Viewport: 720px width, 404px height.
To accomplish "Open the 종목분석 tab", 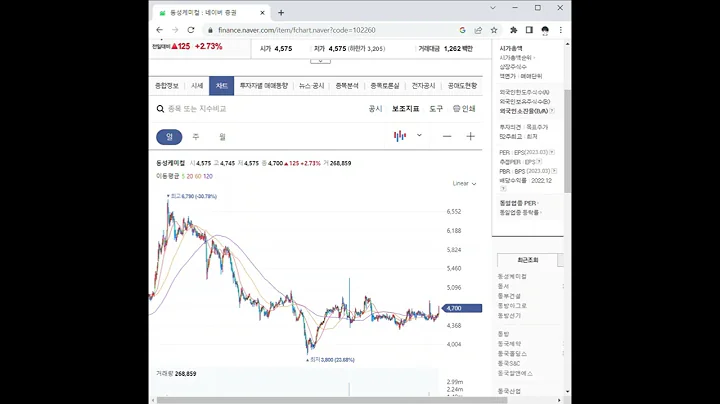I will tap(347, 86).
